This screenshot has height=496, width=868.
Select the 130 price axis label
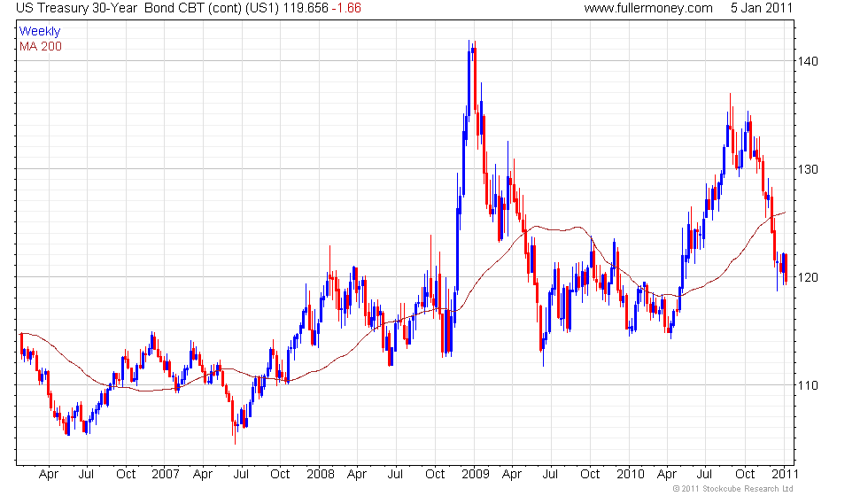click(x=808, y=169)
